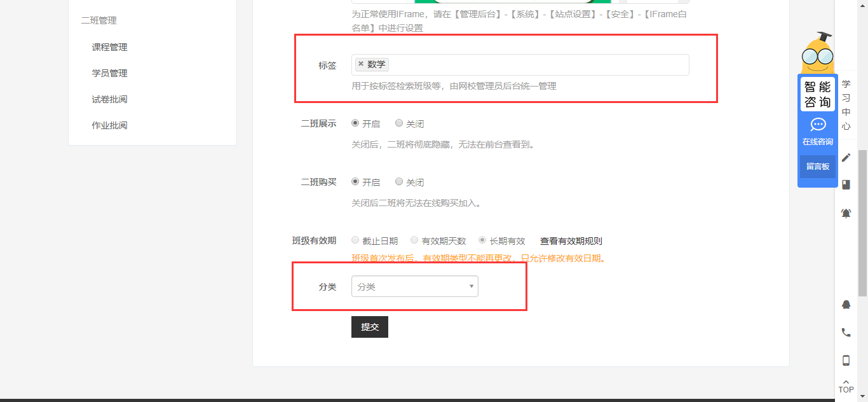Open the 查看有效期规则 link

(x=571, y=241)
